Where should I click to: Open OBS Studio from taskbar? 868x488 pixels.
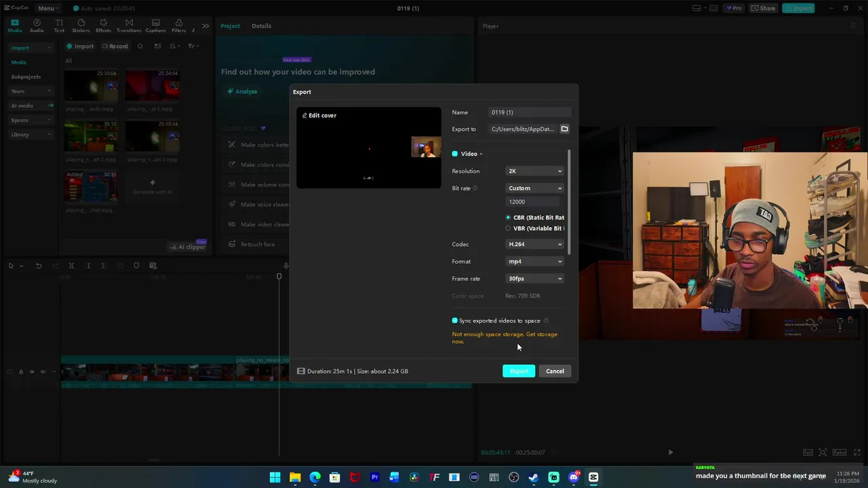tap(514, 477)
